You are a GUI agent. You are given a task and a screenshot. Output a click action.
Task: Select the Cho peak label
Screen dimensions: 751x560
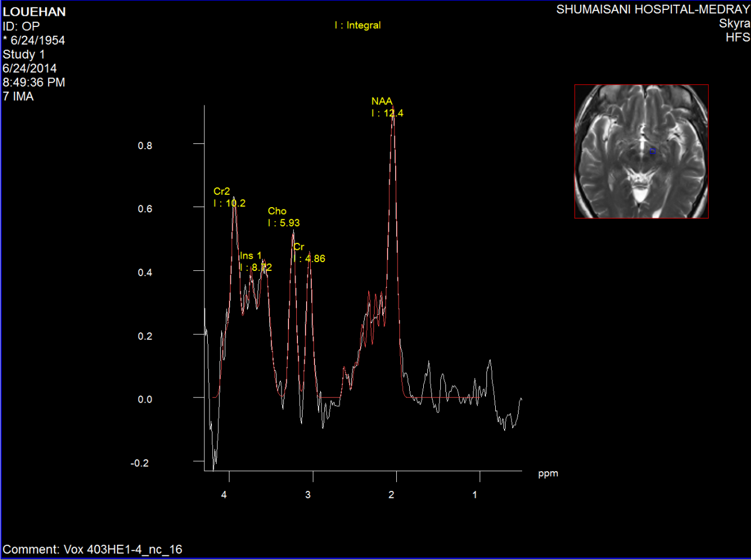click(277, 211)
